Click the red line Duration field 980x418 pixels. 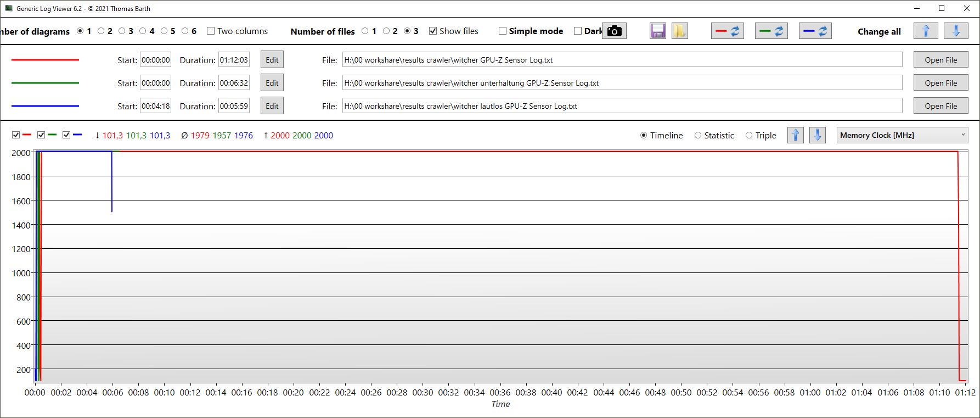pos(234,60)
